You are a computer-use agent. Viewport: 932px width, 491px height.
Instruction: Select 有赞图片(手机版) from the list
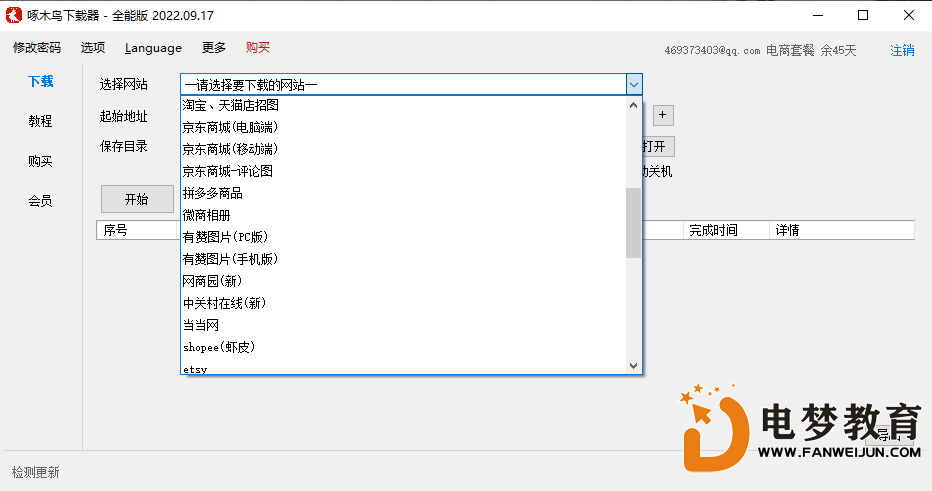click(x=403, y=259)
